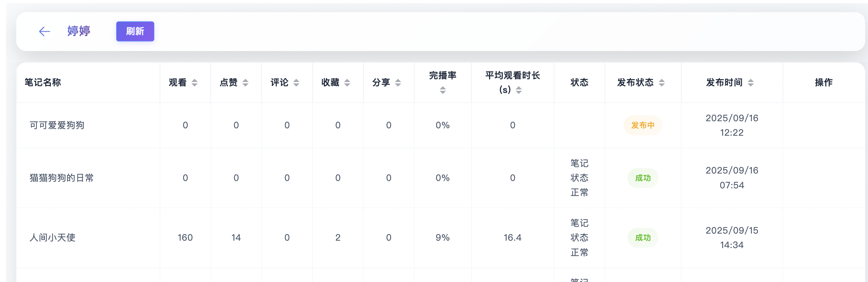Click the 发布中 status badge
Screen dimensions: 868x282
click(x=643, y=125)
